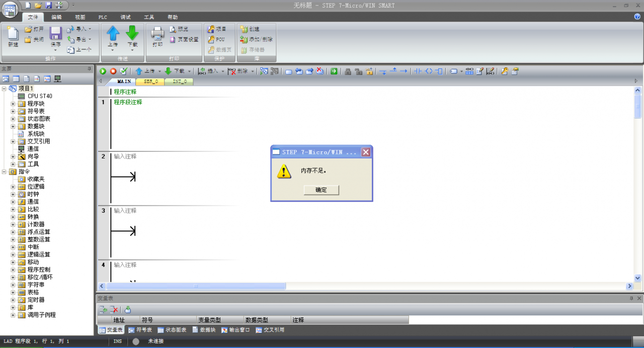The width and height of the screenshot is (644, 348).
Task: Insert a contact from the editor toolbar
Action: pyautogui.click(x=418, y=71)
